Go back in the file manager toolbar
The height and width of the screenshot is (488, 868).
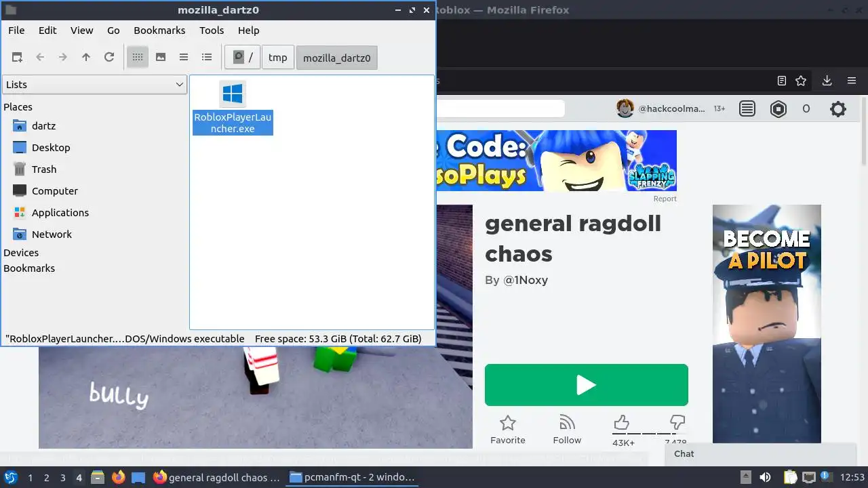pos(40,58)
